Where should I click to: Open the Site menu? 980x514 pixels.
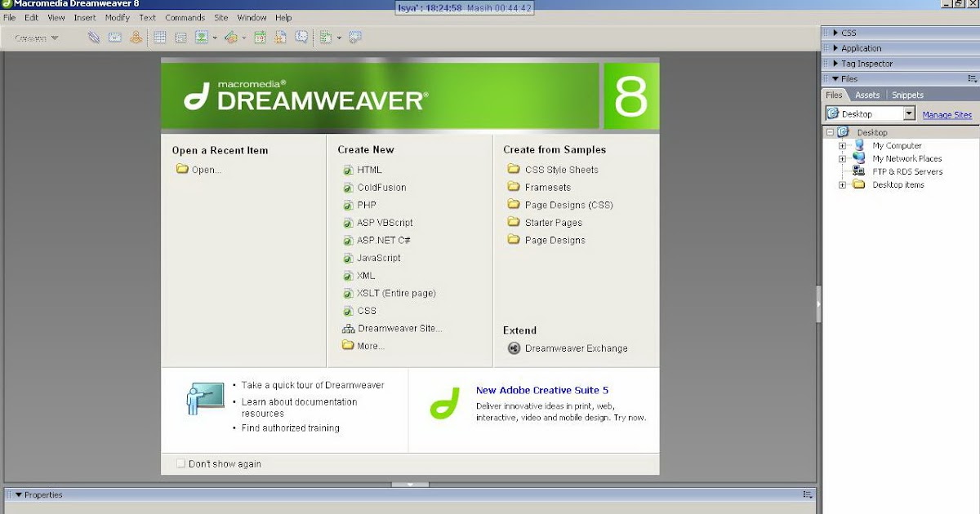[x=221, y=17]
